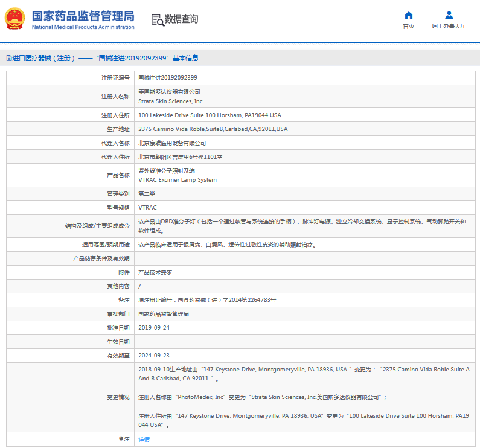Click the 国家药品监督管理局 title
This screenshot has height=448, width=480.
click(x=83, y=16)
